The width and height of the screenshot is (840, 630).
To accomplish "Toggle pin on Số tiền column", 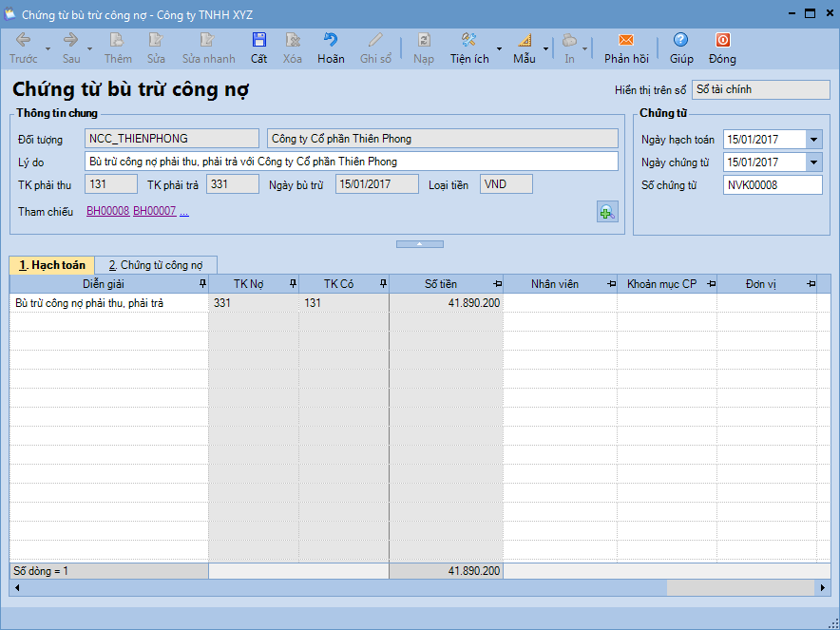I will coord(497,284).
